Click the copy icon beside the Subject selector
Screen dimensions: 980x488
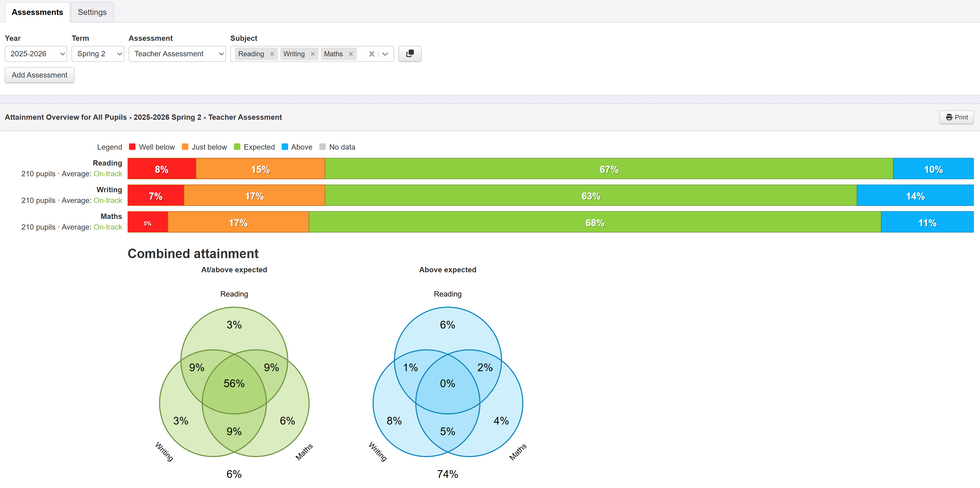410,54
